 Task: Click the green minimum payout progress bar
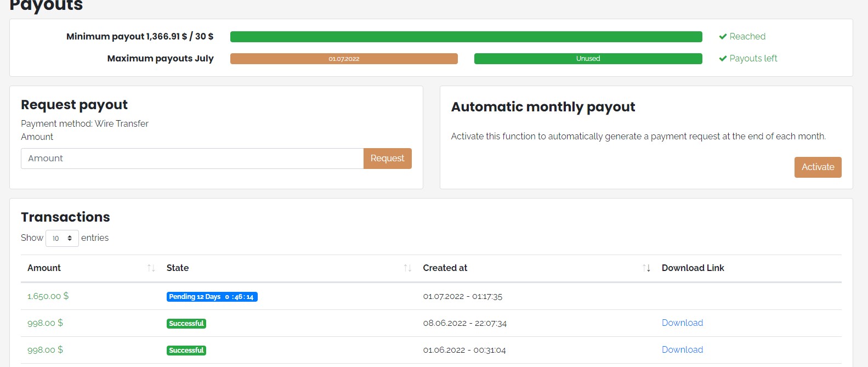[x=466, y=37]
